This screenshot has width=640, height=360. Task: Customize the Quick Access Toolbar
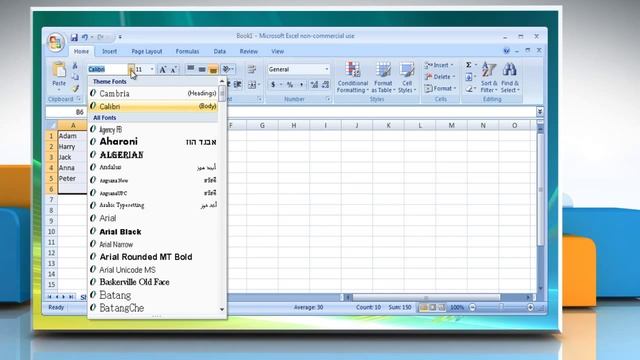pyautogui.click(x=120, y=37)
